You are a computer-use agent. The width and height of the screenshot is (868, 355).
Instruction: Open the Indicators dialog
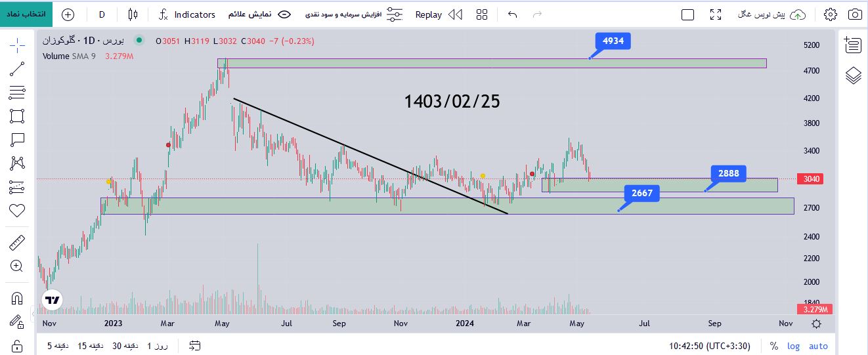(187, 14)
